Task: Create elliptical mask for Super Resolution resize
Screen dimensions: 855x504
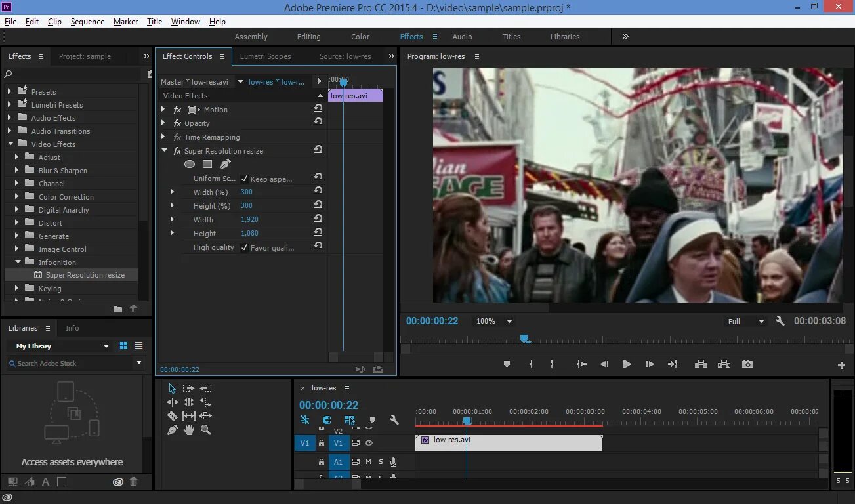Action: tap(190, 164)
